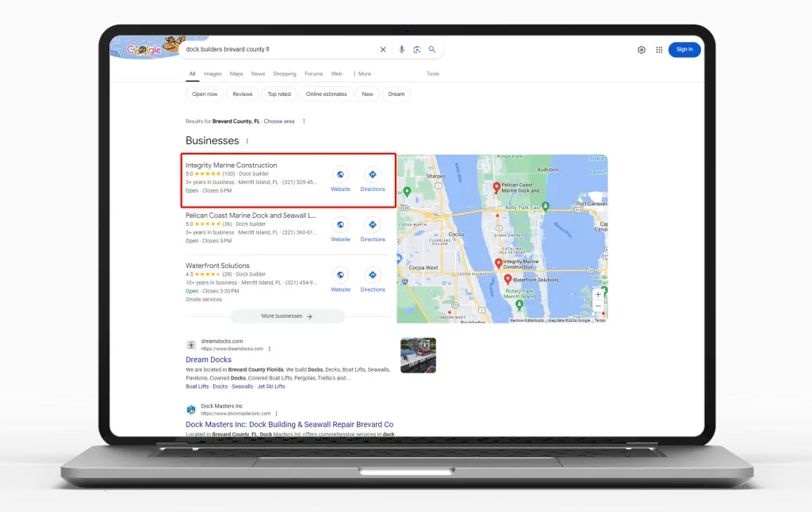Open Dock Masters Inc: Dock Building result

(289, 425)
